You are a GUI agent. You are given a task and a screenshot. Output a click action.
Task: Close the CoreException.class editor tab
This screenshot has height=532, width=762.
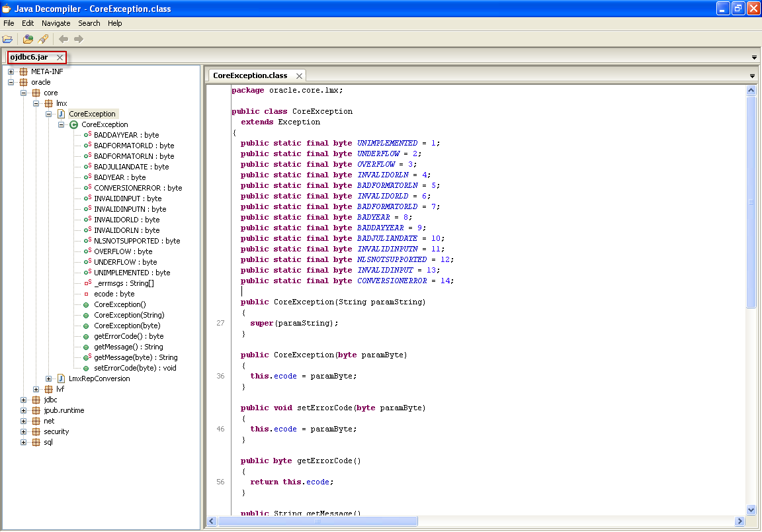click(x=299, y=76)
